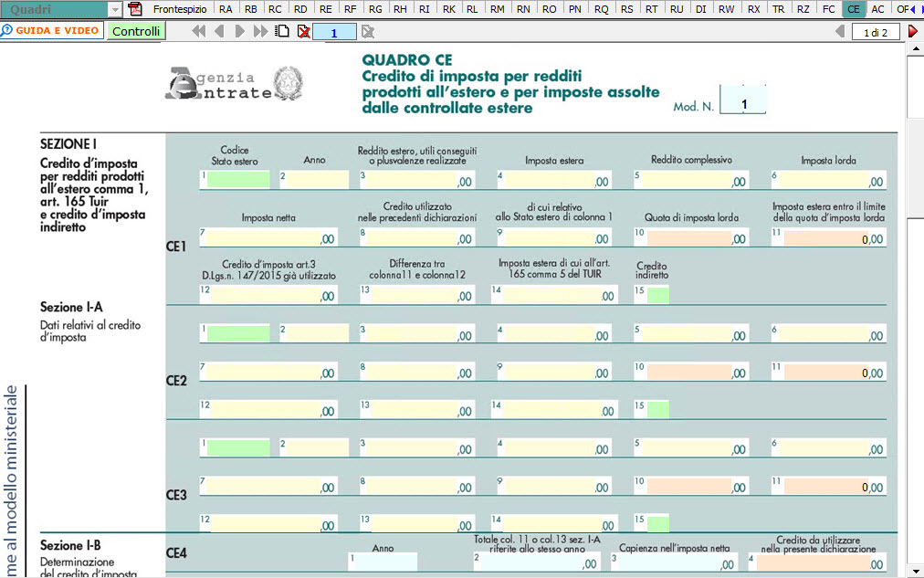Open the PDF export icon beside Quadri

click(x=135, y=9)
